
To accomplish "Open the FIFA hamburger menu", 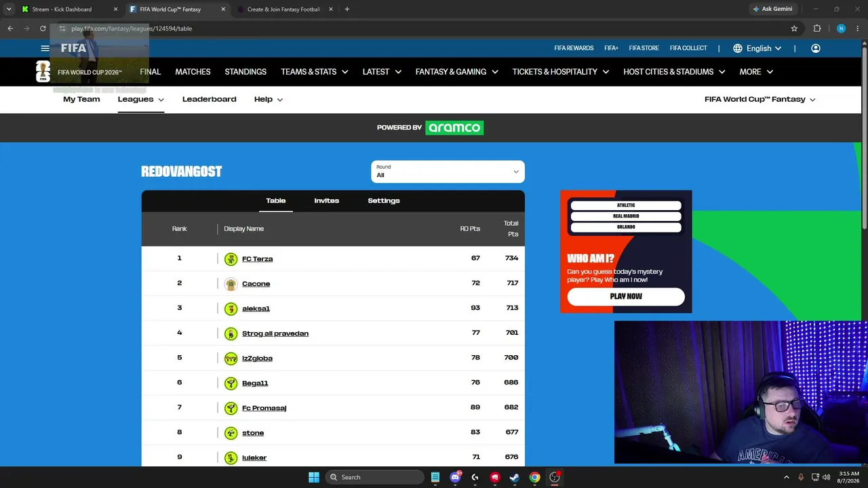I will (45, 48).
